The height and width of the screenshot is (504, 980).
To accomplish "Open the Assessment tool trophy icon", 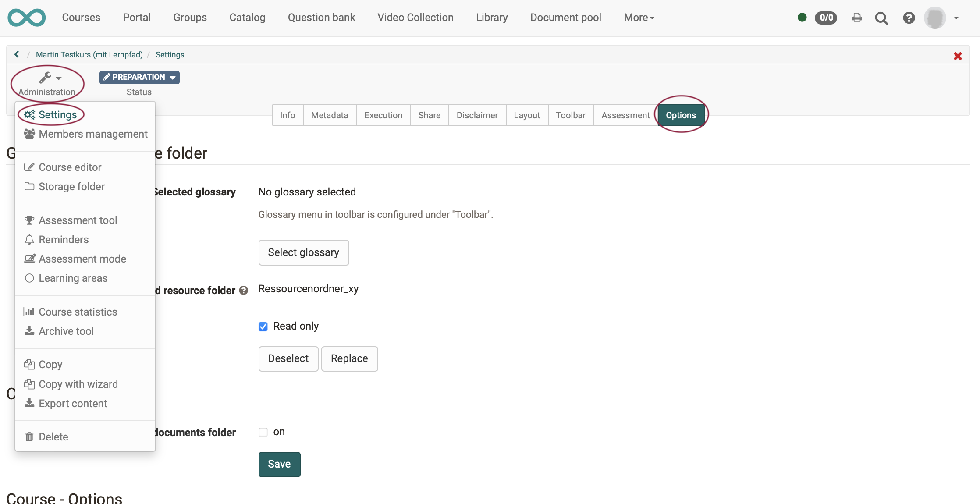I will coord(29,220).
